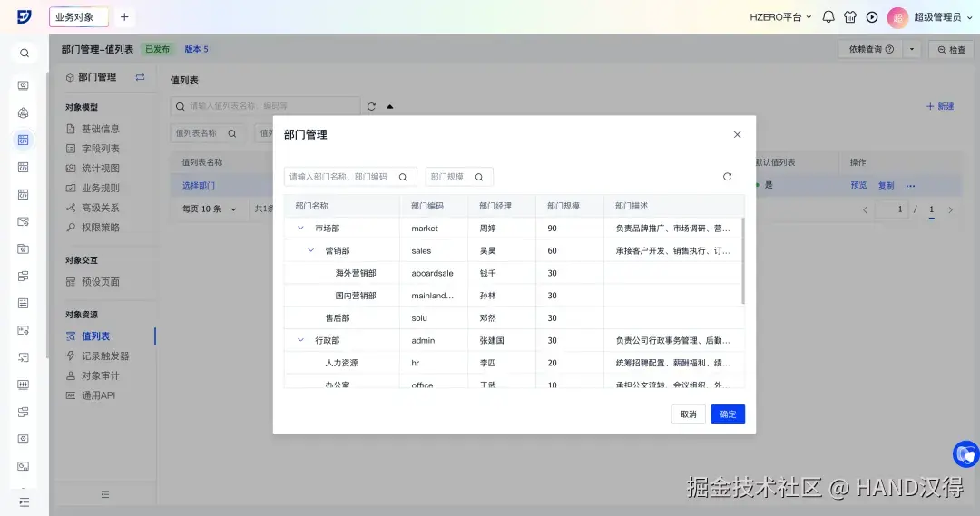Click the magnifier in 部门规模 filter
This screenshot has height=516, width=980.
(479, 177)
